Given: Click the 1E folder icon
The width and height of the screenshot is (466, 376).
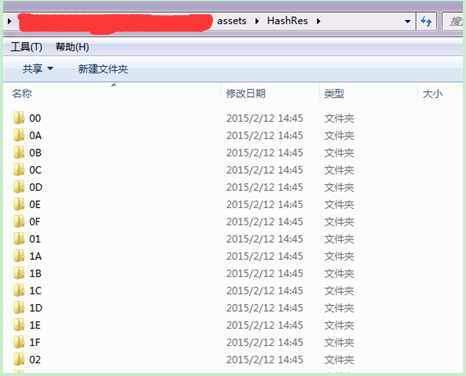Looking at the screenshot, I should (19, 325).
